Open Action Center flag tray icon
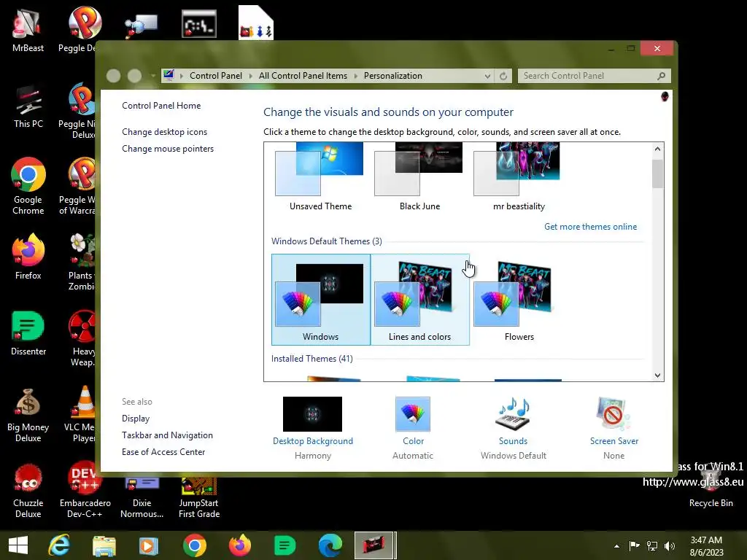Viewport: 747px width, 560px height. tap(634, 546)
